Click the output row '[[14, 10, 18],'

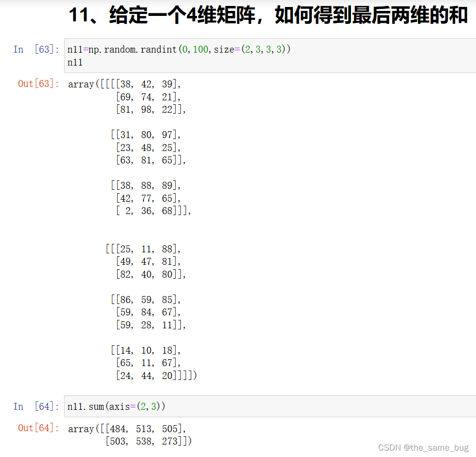tap(146, 350)
